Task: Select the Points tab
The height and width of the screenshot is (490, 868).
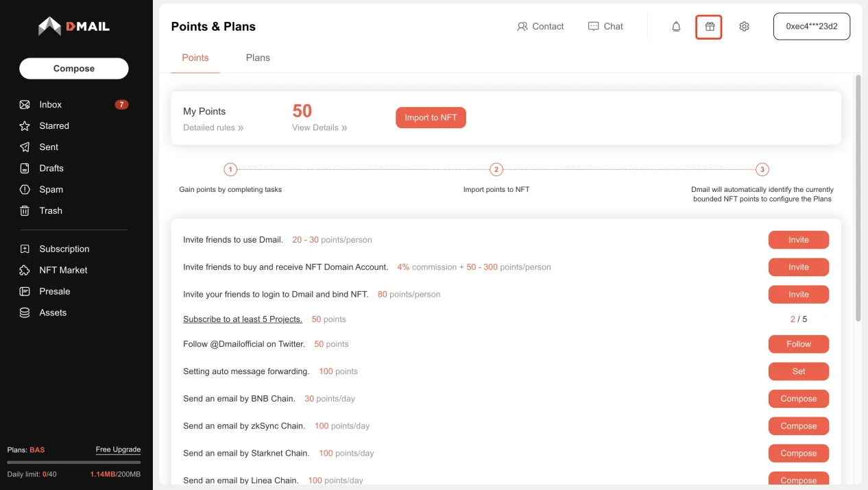Action: pos(195,58)
